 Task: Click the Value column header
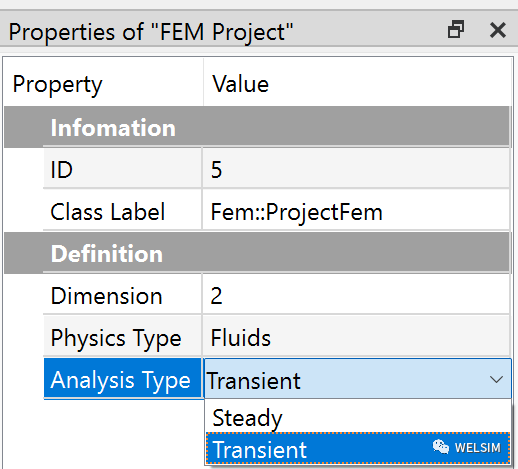357,83
